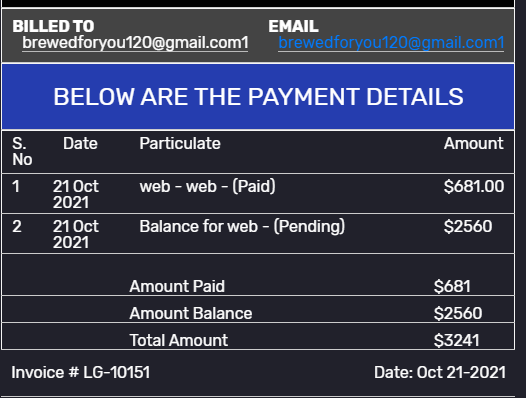This screenshot has height=398, width=526.
Task: Select the Date column header
Action: [80, 143]
